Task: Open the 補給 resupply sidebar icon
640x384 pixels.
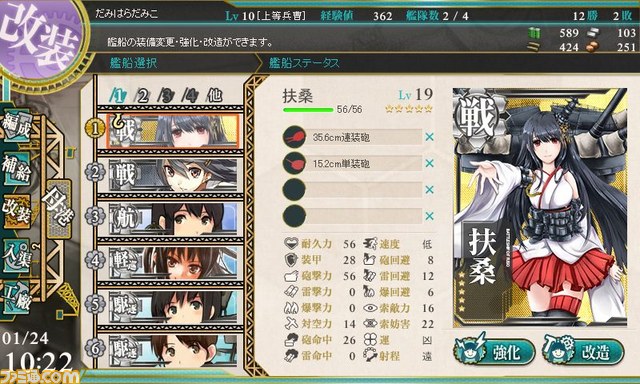Action: (x=16, y=168)
